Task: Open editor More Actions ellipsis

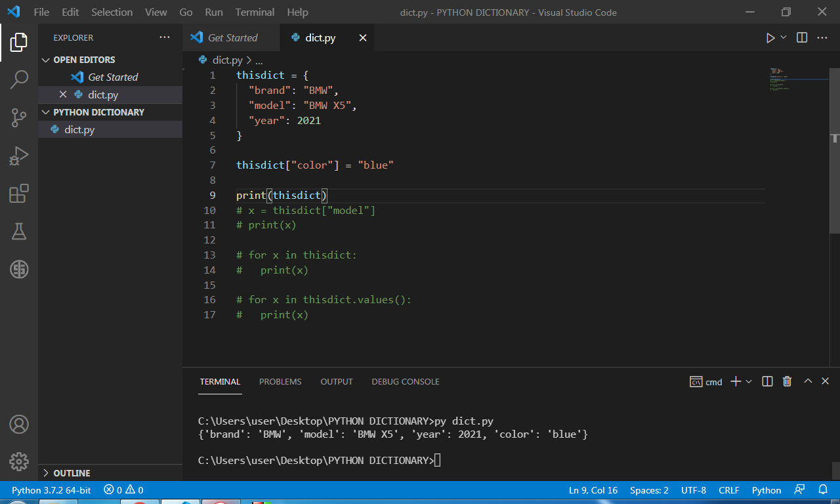Action: pyautogui.click(x=822, y=38)
